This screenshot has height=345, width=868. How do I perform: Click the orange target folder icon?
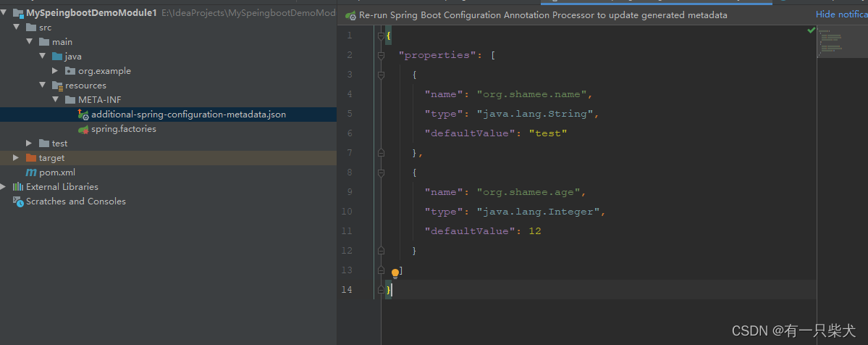(x=31, y=158)
